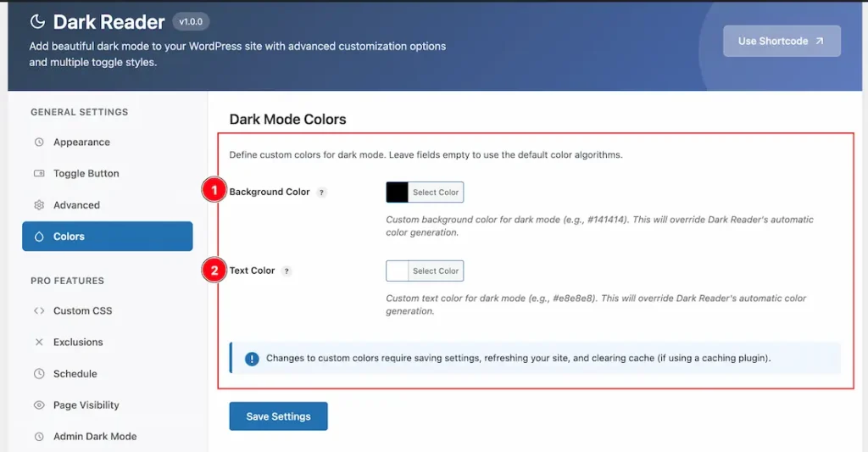Viewport: 868px width, 452px height.
Task: Click the GENERAL SETTINGS section header
Action: pos(79,112)
